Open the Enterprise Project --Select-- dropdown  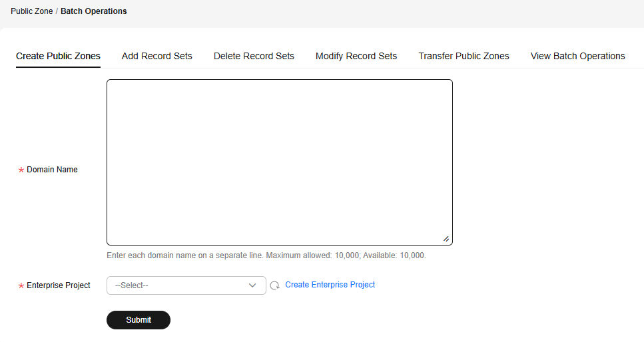(186, 285)
